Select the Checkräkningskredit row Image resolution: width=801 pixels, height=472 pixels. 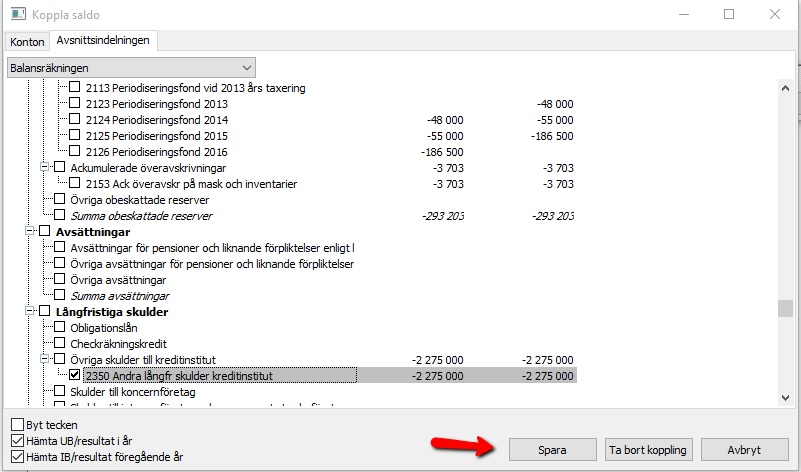(x=119, y=344)
